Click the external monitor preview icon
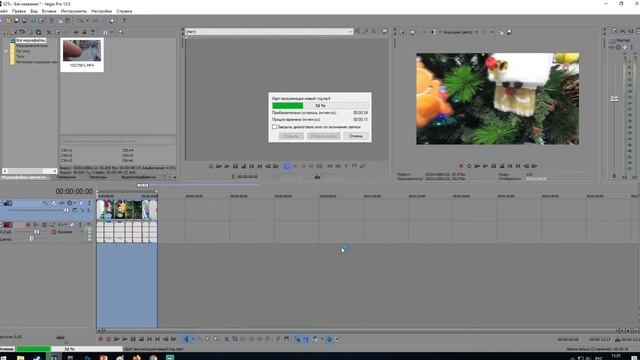640x360 pixels. click(x=412, y=32)
